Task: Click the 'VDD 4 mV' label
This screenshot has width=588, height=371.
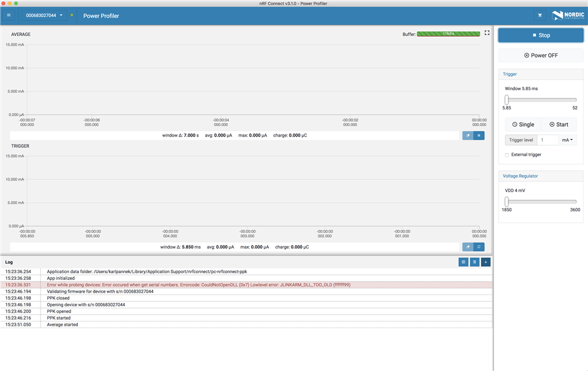Action: click(x=515, y=191)
